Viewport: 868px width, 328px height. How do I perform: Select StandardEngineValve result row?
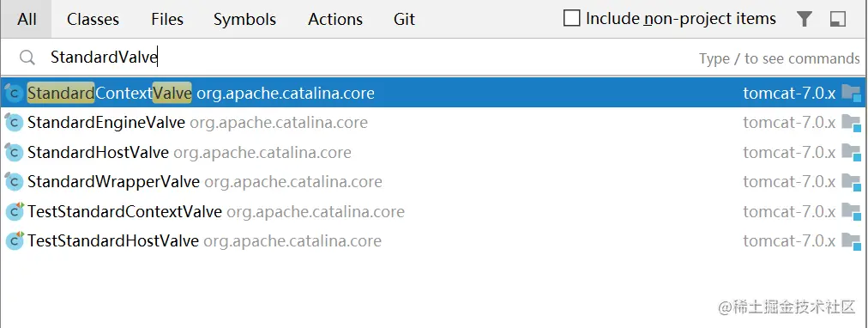(433, 123)
